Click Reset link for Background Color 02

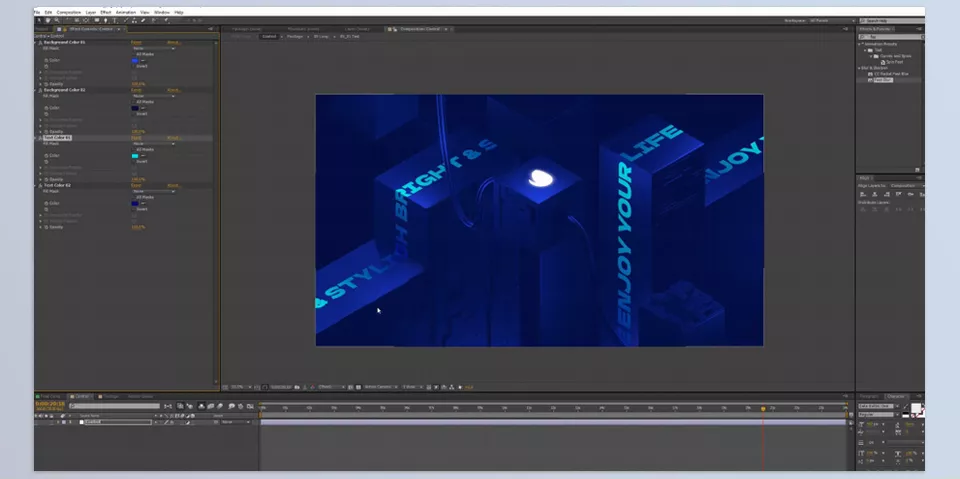(x=137, y=90)
